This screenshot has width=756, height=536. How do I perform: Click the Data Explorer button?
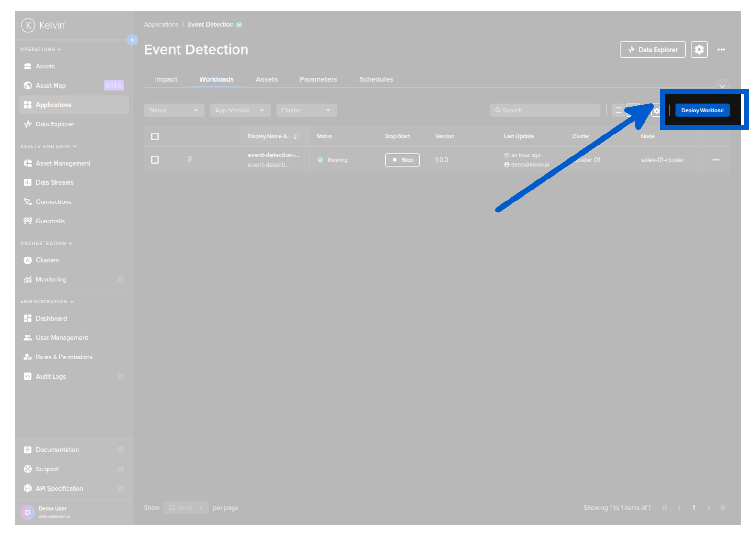652,50
